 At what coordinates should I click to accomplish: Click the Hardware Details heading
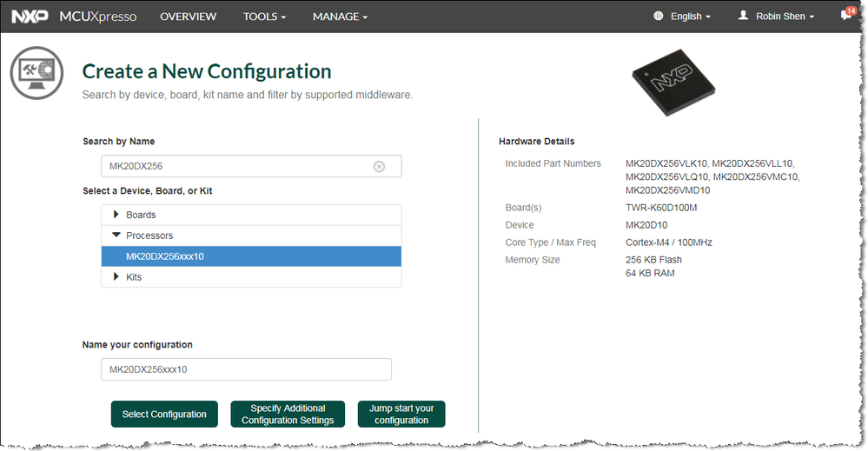(536, 141)
